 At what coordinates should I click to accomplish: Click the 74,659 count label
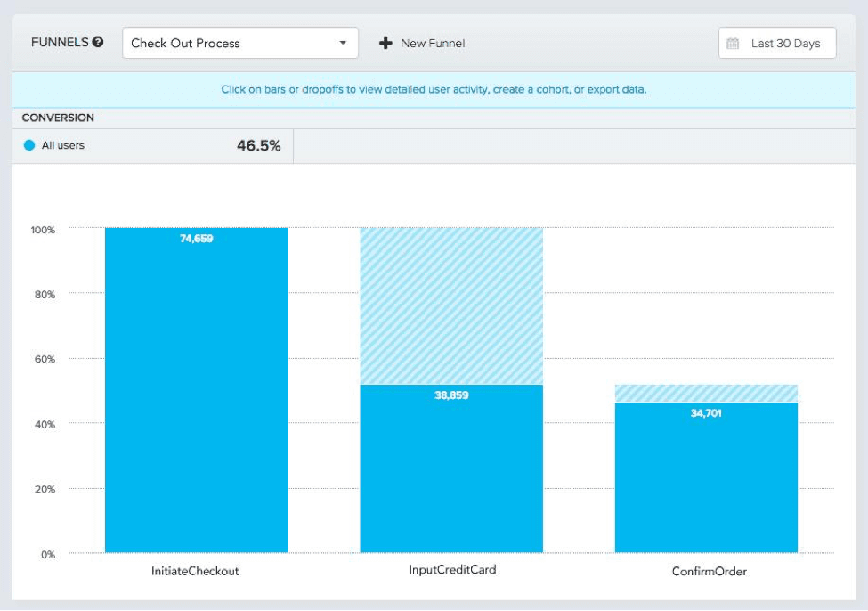click(197, 239)
